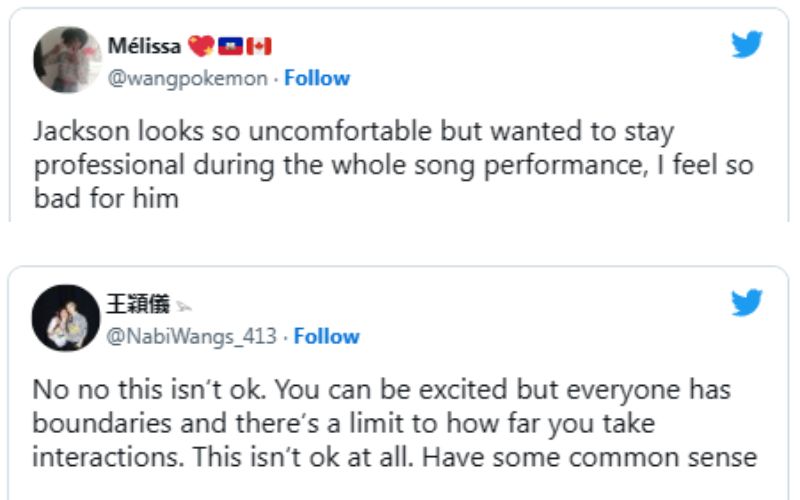Screen dimensions: 800x500
Task: Click the word "Jackson" in first tweet
Action: point(72,132)
